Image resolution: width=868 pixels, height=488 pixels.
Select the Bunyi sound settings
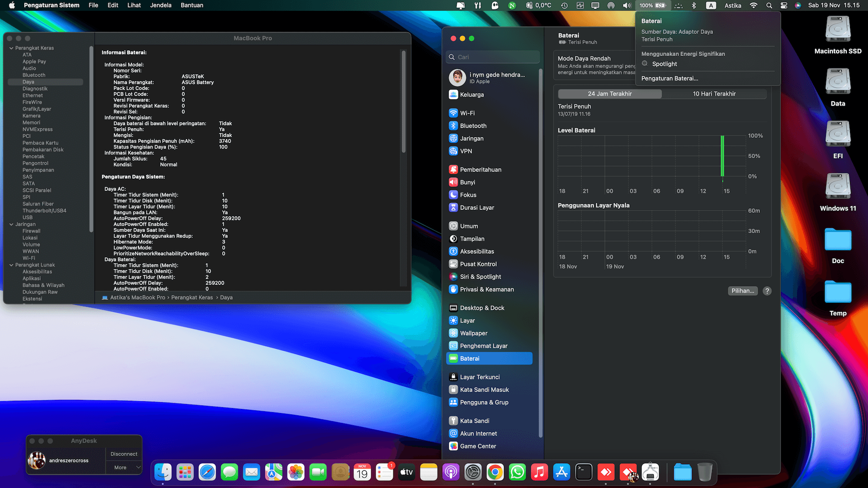[490, 182]
